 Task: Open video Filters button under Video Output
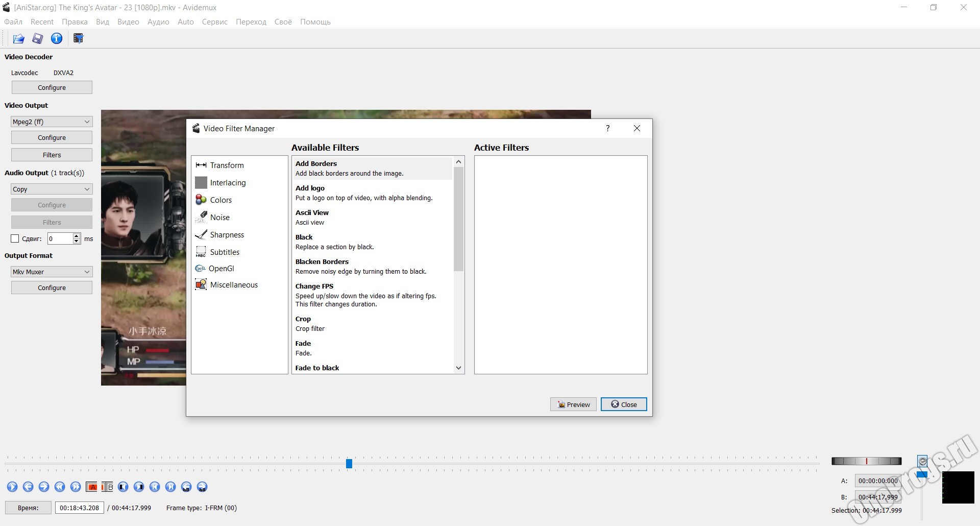pos(52,155)
